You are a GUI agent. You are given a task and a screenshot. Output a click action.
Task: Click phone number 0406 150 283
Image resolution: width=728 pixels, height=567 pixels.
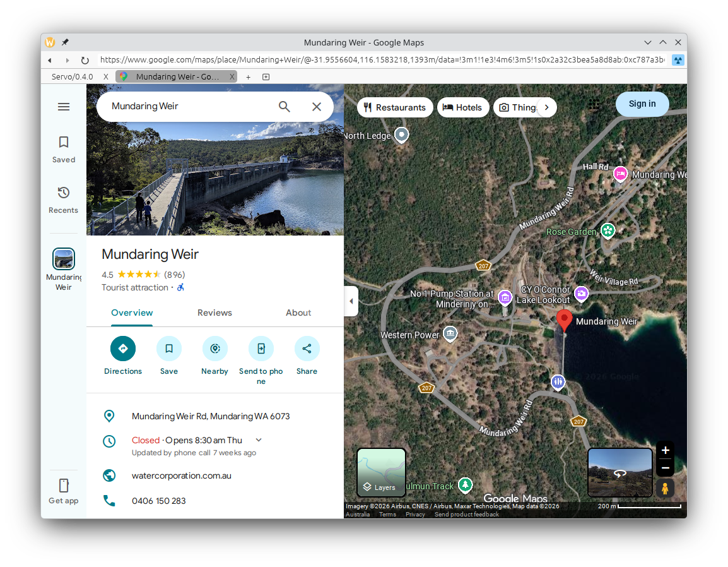159,501
